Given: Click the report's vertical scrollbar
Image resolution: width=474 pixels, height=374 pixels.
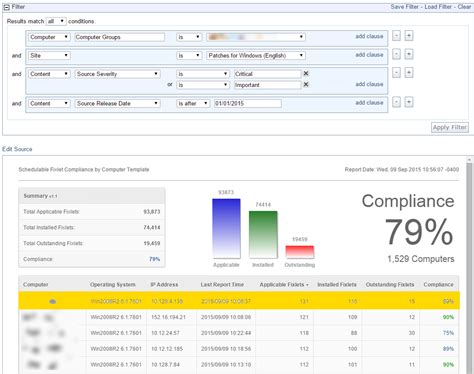Looking at the screenshot, I should point(470,267).
